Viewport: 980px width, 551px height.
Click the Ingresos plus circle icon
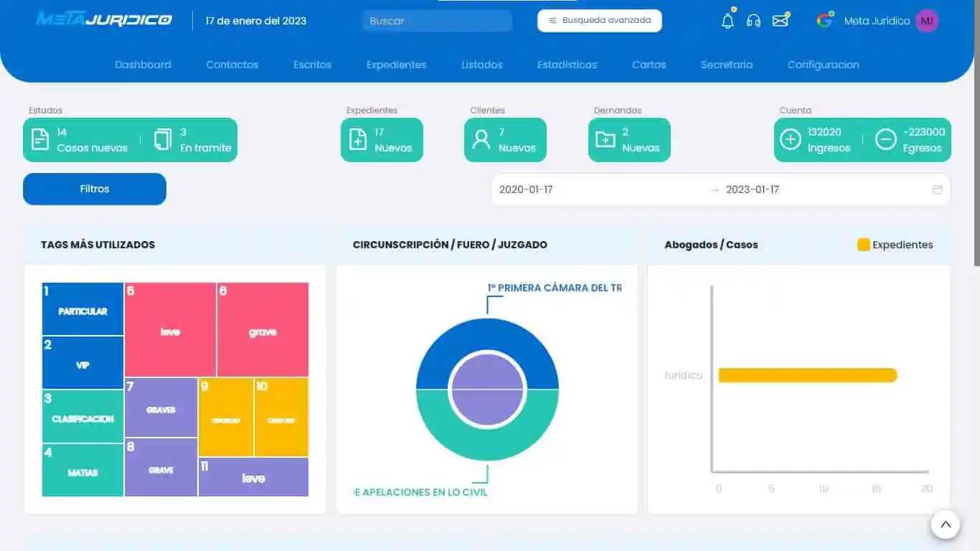coord(791,140)
